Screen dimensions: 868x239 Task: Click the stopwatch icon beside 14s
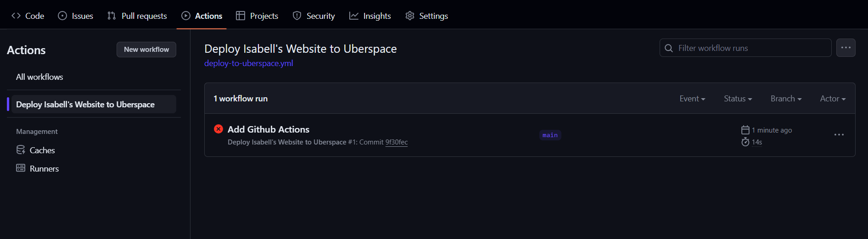[x=745, y=142]
